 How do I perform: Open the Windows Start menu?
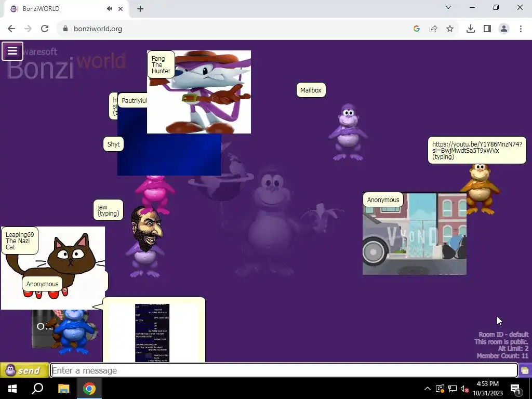[x=12, y=389]
